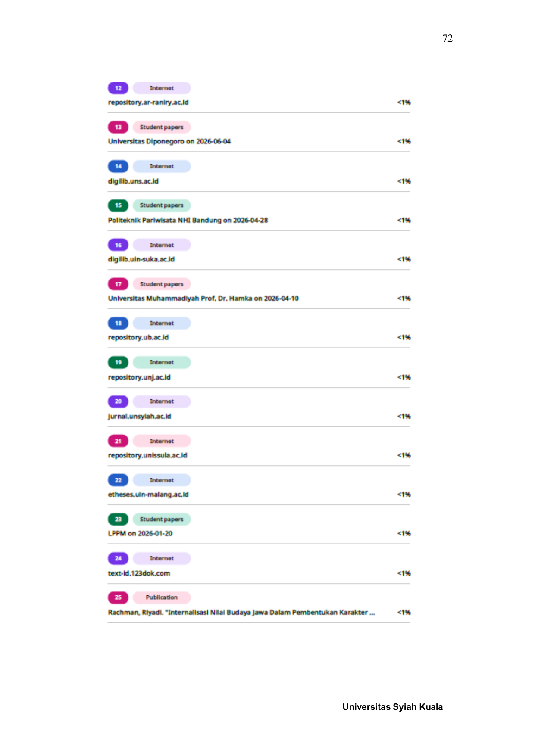Select digilib.uin-suka.ac.id source
535x756 pixels.
141,259
